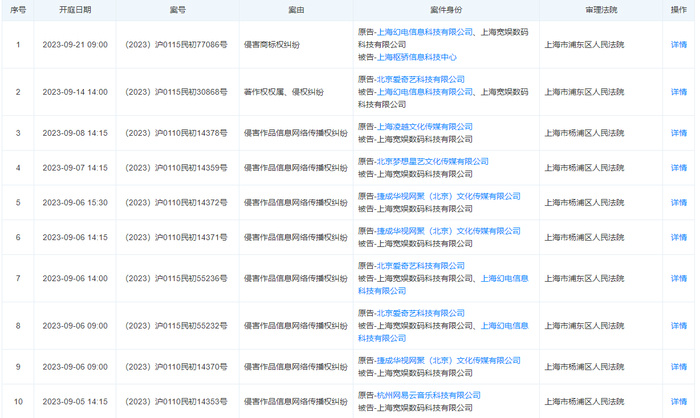Screen dimensions: 700x418
Task: Select court 上海市浦东区人民法院 in row 8
Action: (584, 326)
